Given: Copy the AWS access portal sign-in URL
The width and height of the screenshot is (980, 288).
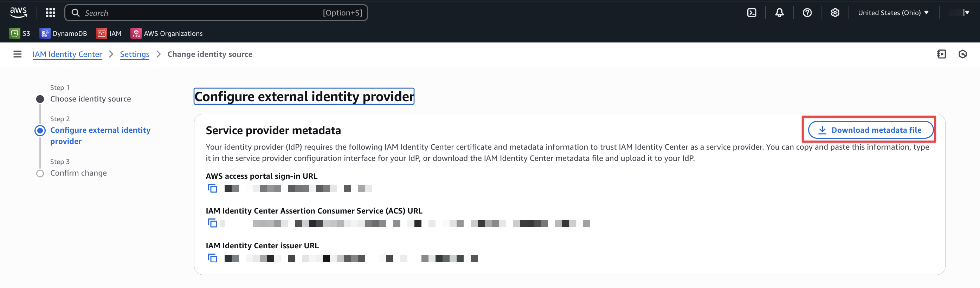Looking at the screenshot, I should (x=212, y=188).
